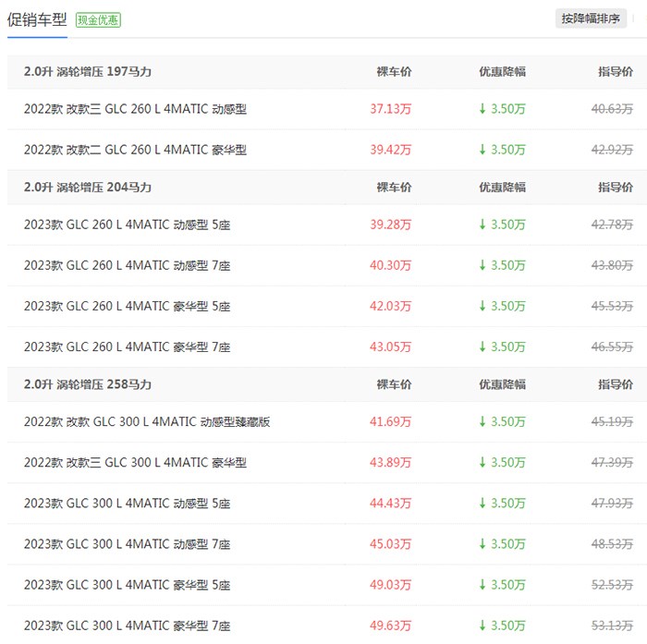647x644 pixels.
Task: Click the struck-through 53.13万 guide price
Action: click(x=612, y=626)
